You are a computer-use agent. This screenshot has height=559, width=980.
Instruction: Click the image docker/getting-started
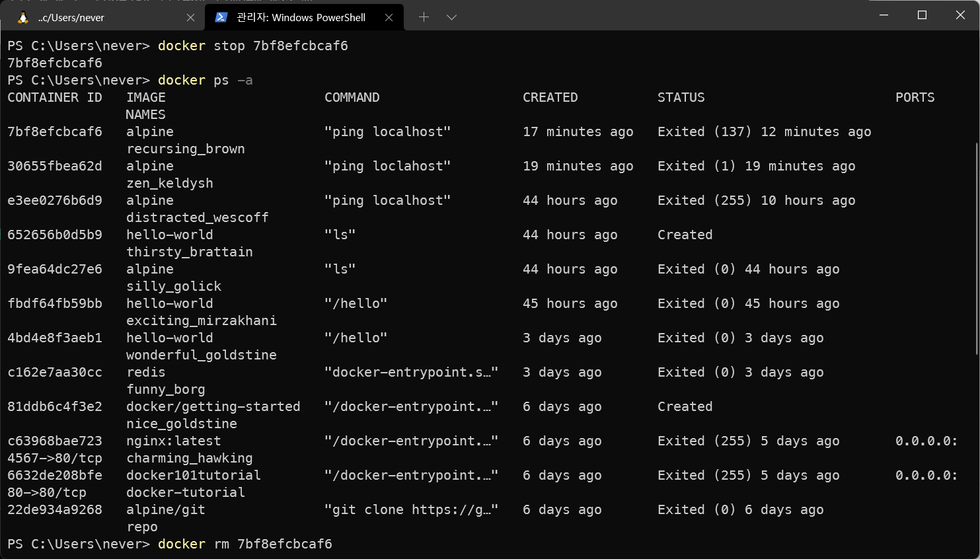(x=213, y=406)
